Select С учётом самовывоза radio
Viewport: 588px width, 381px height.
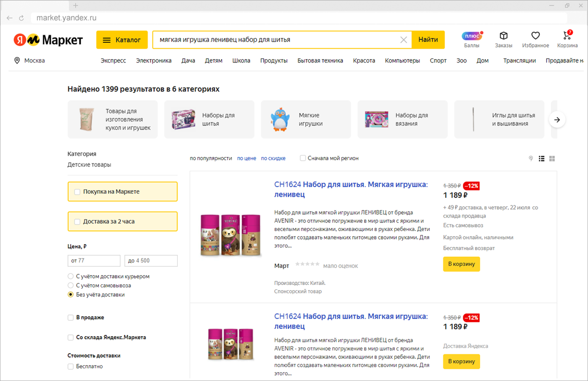click(x=71, y=286)
